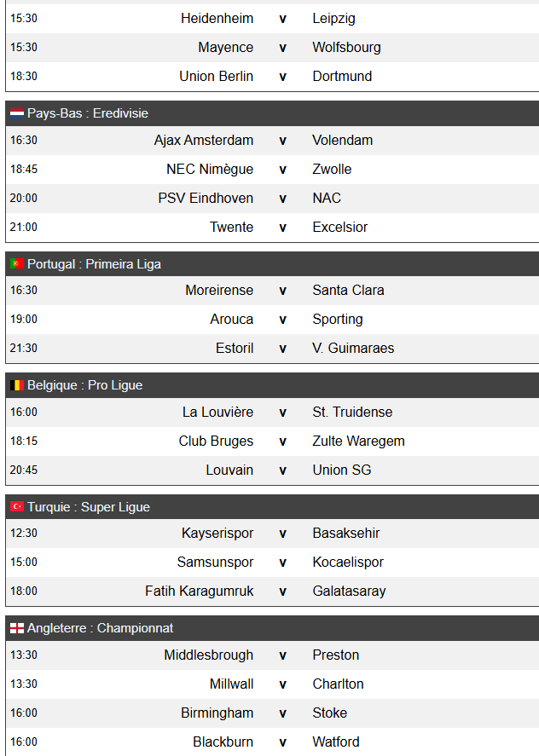The image size is (539, 756).
Task: Open the Pays-Bas : Eredivisie league header
Action: click(88, 113)
